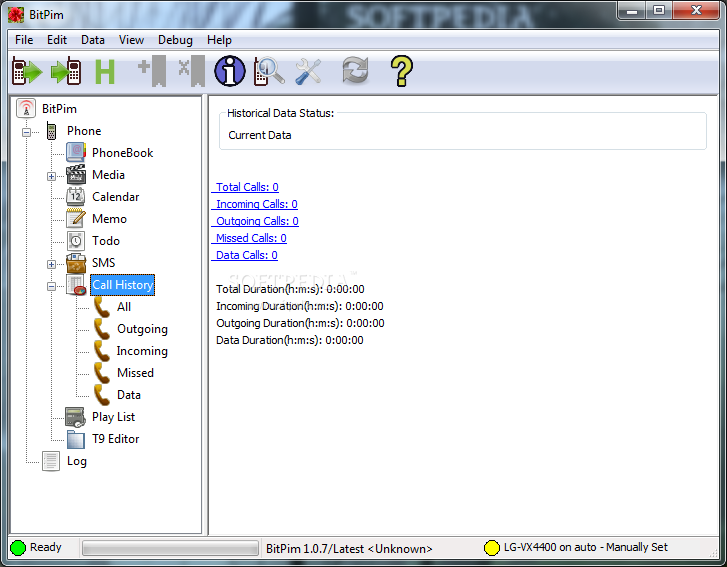
Task: Follow the Outgoing Calls: 0 link
Action: click(255, 221)
